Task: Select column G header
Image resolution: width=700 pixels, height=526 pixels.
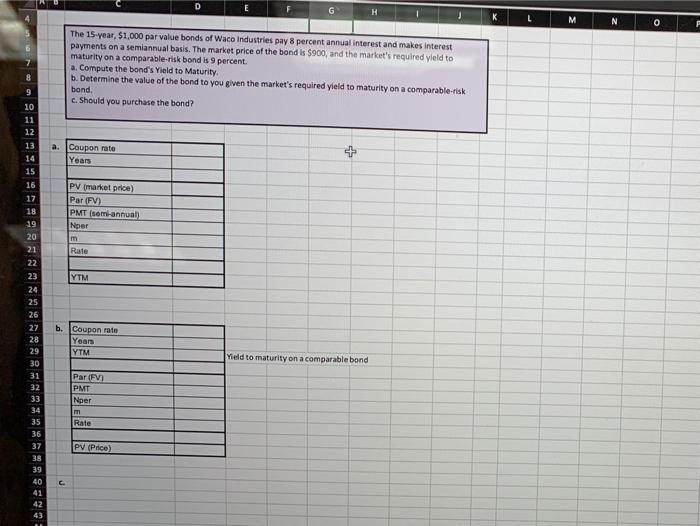Action: point(331,10)
